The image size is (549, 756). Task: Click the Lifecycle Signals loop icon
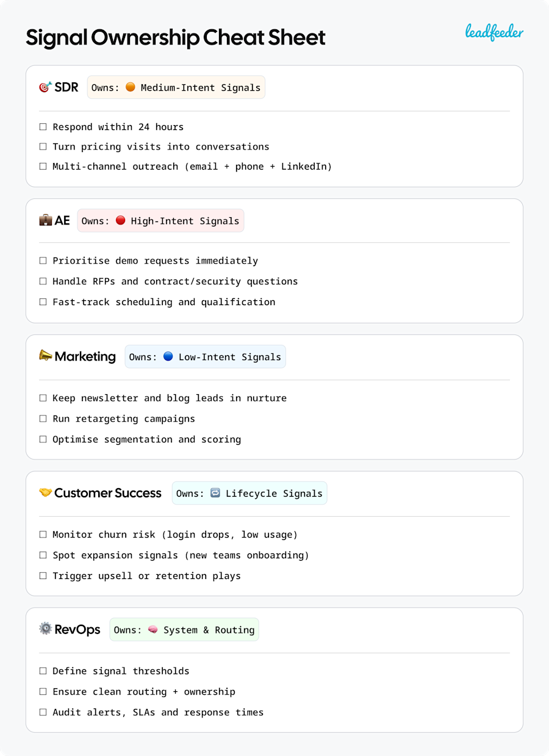click(215, 493)
